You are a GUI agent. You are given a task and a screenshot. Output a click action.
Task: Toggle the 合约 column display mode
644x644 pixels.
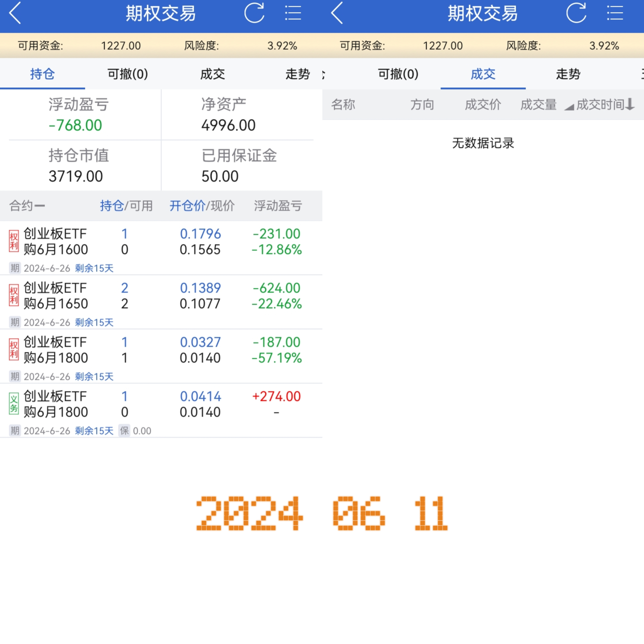click(x=27, y=206)
